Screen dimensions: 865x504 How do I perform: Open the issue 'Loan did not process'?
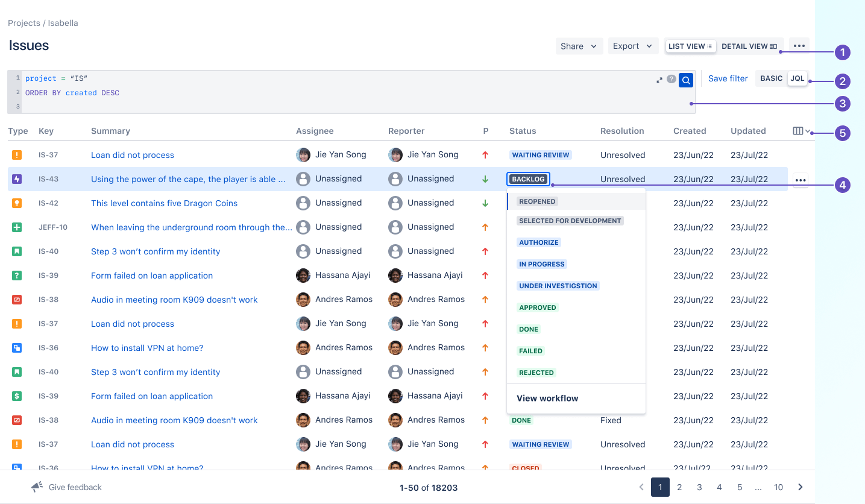point(132,155)
